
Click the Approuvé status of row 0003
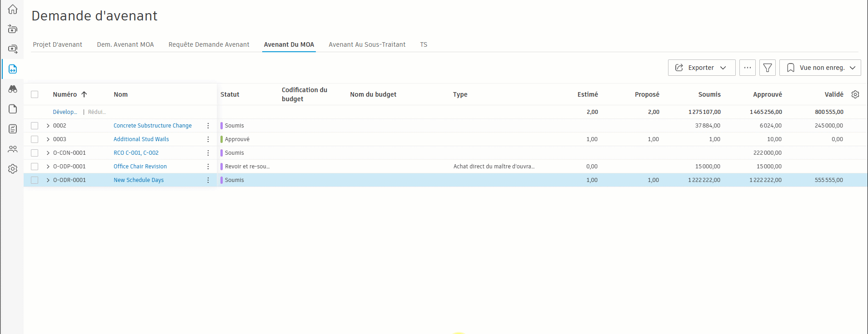tap(237, 139)
